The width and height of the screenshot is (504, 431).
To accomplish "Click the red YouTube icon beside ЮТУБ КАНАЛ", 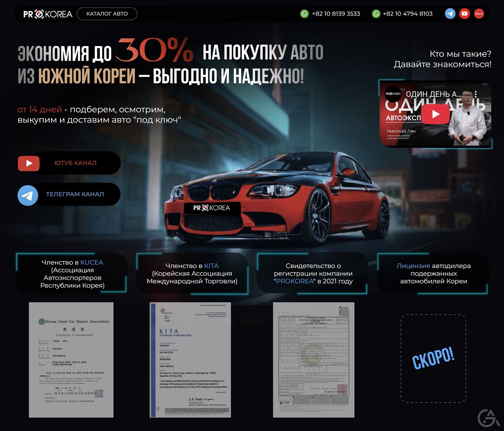I will pyautogui.click(x=29, y=163).
